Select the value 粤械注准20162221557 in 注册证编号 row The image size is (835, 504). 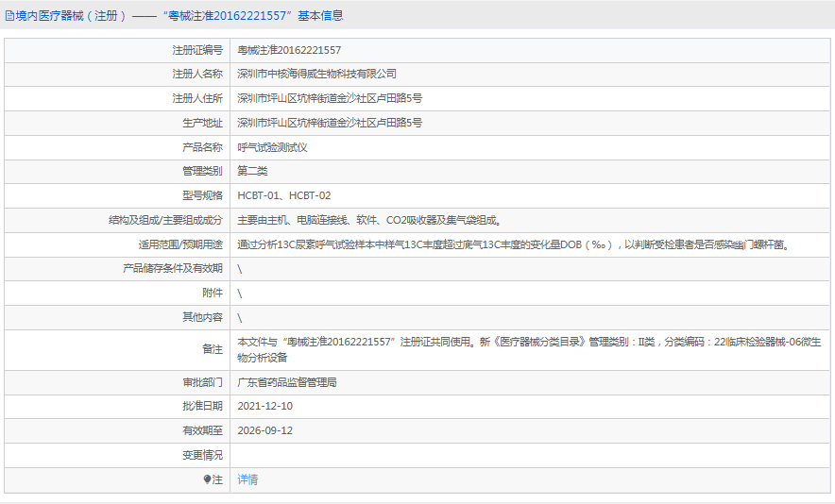coord(289,50)
